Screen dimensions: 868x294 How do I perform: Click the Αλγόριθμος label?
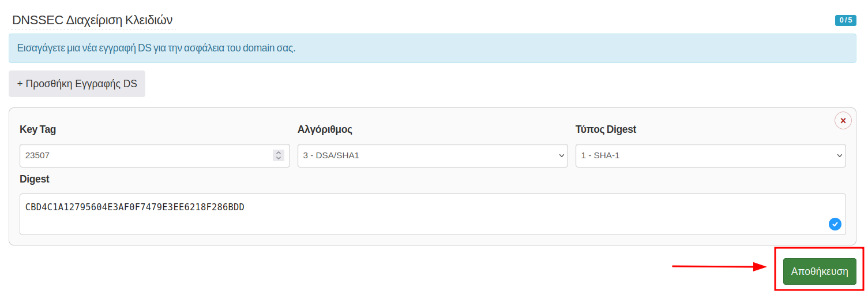[x=325, y=129]
